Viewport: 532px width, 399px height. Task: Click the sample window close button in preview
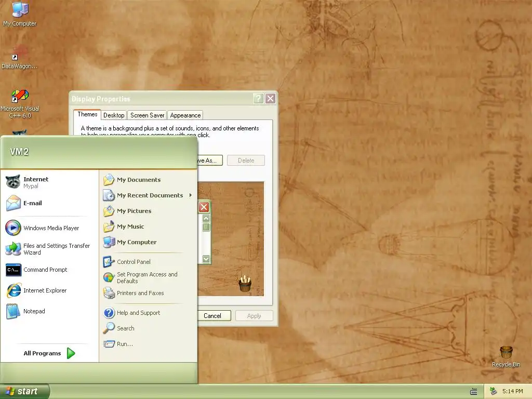204,207
